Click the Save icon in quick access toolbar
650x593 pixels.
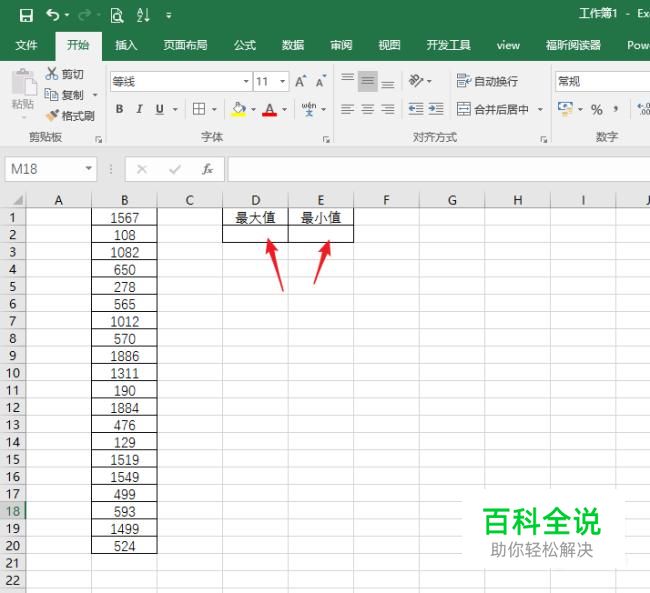click(26, 15)
